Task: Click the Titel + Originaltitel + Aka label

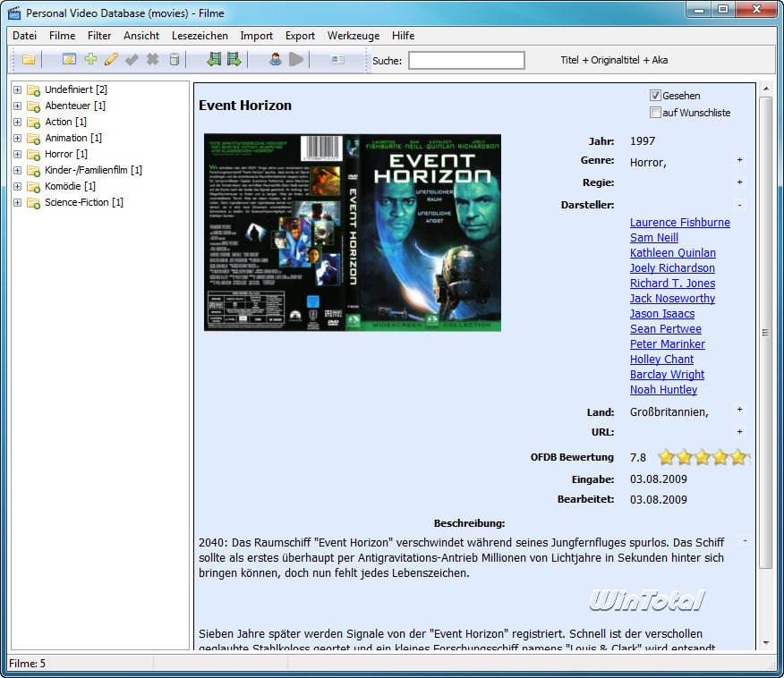Action: [x=614, y=60]
